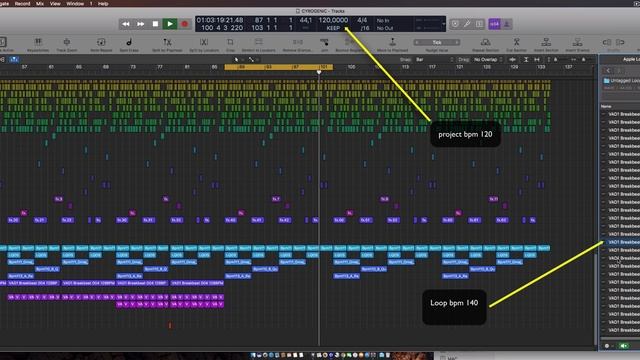The height and width of the screenshot is (360, 640).
Task: Open the Drag No Overlap dropdown
Action: coord(488,60)
